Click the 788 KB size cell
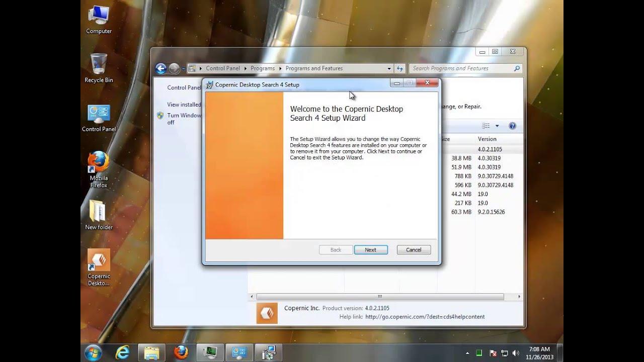644x362 pixels. tap(463, 176)
